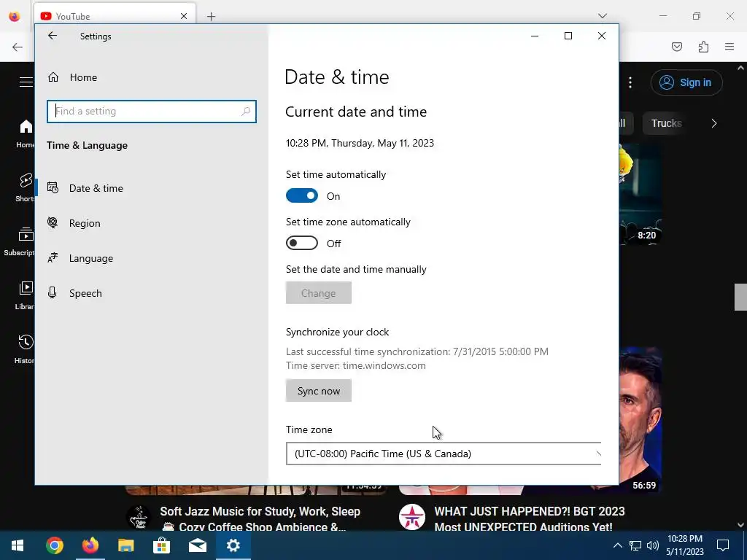
Task: Switch to the YouTube tab
Action: click(x=115, y=16)
